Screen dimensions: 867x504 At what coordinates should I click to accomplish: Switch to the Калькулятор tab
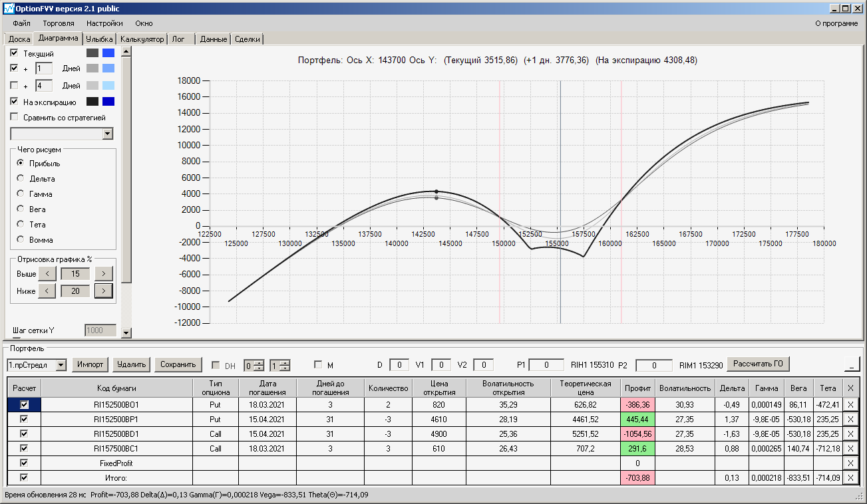pyautogui.click(x=142, y=39)
